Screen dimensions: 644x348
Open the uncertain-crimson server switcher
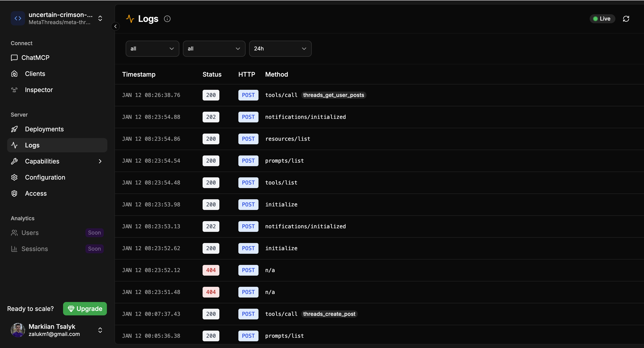tap(57, 19)
